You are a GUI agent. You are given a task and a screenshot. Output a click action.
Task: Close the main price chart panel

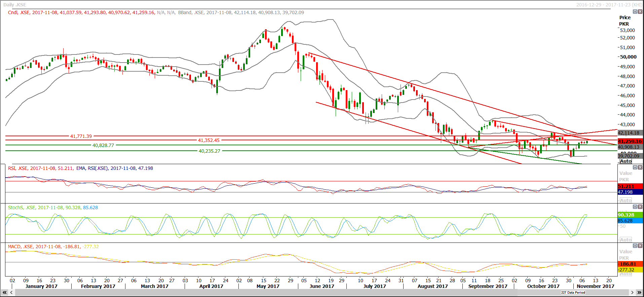640,12
